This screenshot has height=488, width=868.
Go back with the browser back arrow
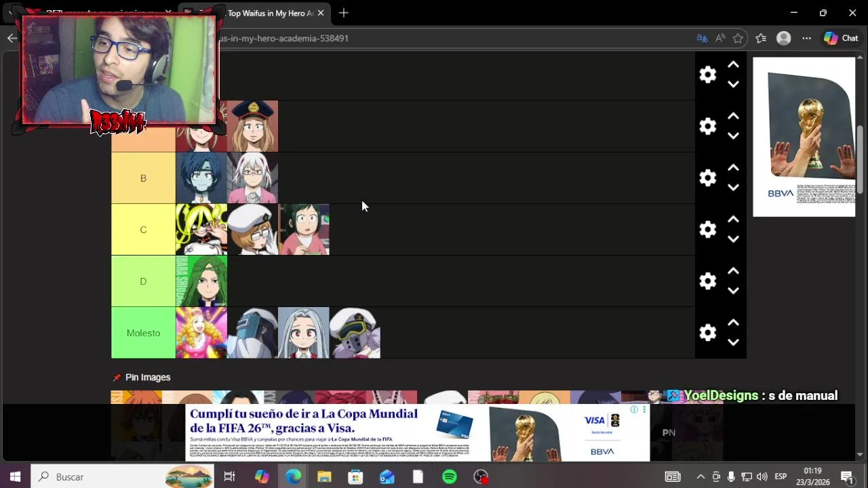(x=12, y=39)
